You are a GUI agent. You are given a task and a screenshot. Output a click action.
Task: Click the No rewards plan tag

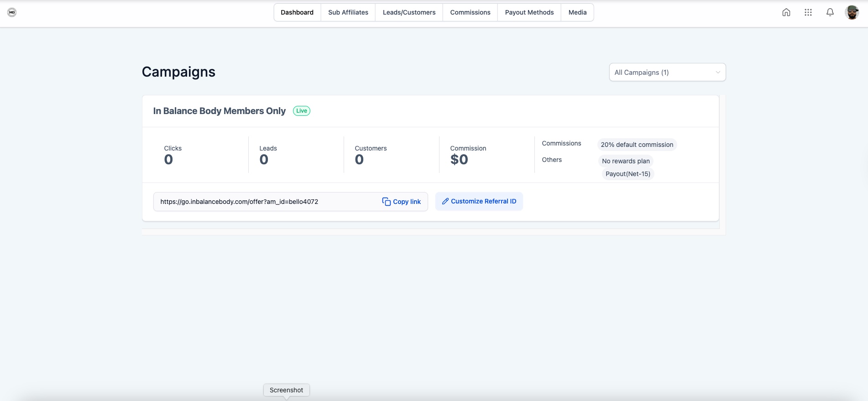click(x=626, y=161)
